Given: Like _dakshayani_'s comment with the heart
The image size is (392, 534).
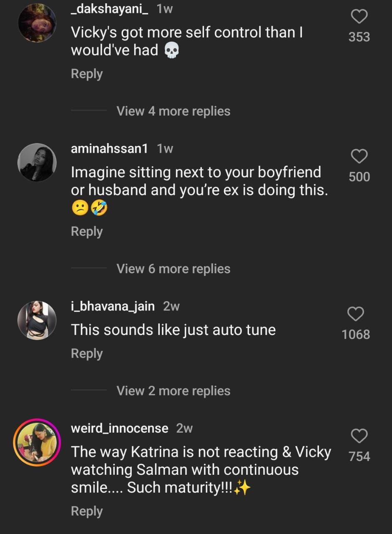Looking at the screenshot, I should (x=359, y=17).
